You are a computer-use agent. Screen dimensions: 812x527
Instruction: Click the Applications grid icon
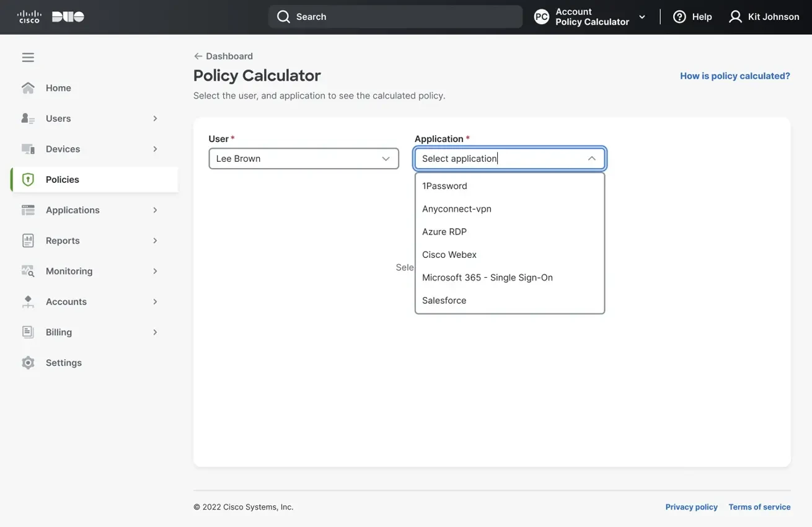coord(28,210)
